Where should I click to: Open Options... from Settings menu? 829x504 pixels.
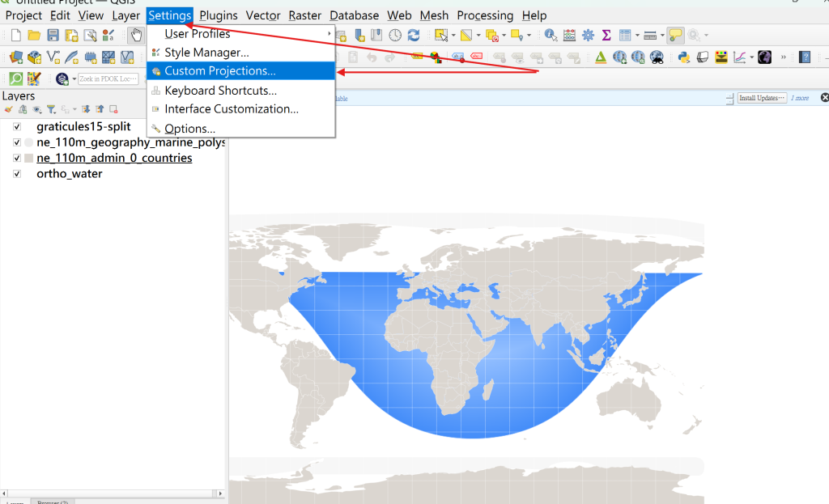click(x=241, y=129)
